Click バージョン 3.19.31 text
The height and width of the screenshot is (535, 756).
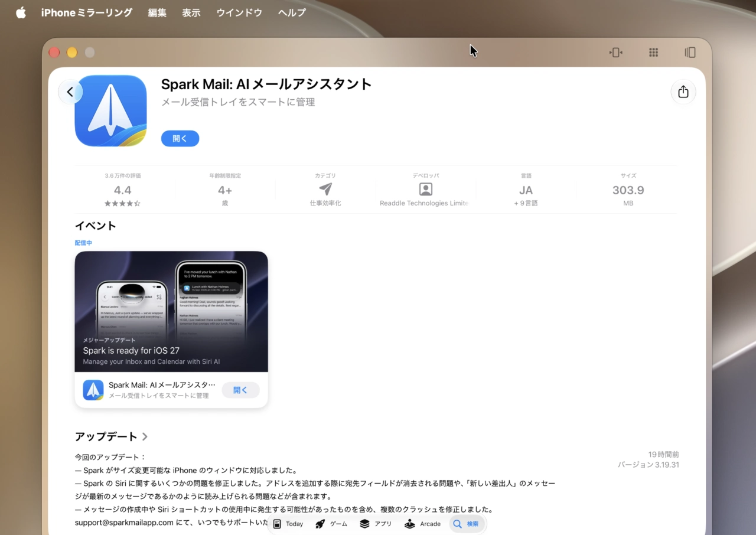click(x=648, y=465)
